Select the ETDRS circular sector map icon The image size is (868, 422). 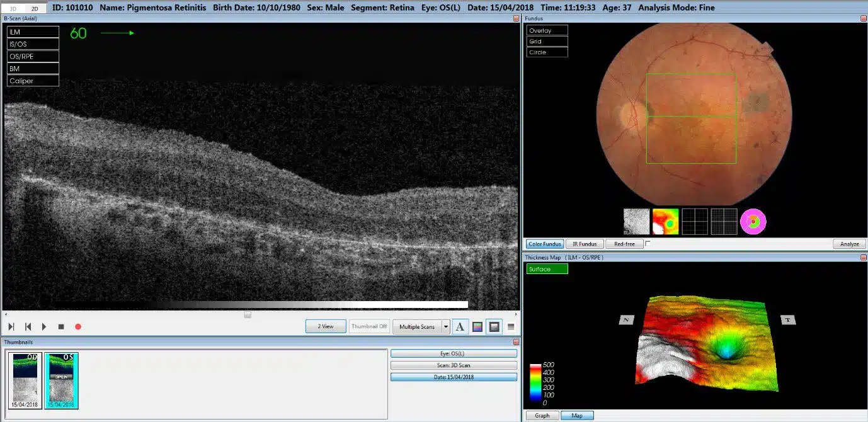tap(753, 222)
